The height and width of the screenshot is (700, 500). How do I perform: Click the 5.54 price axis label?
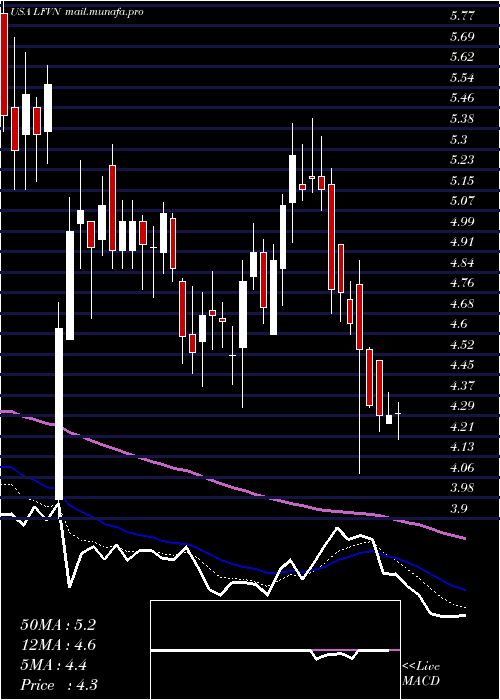pos(462,78)
